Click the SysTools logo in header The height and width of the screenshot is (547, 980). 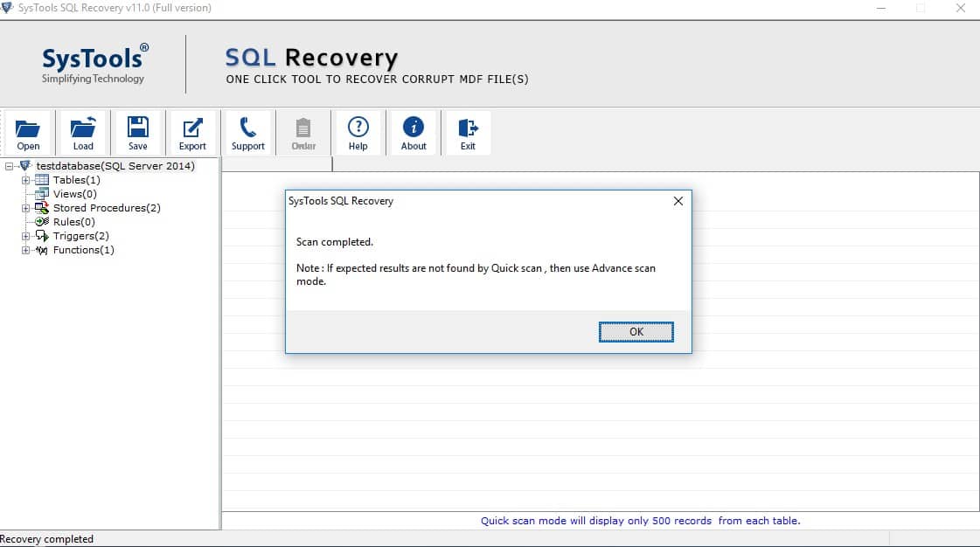point(94,64)
